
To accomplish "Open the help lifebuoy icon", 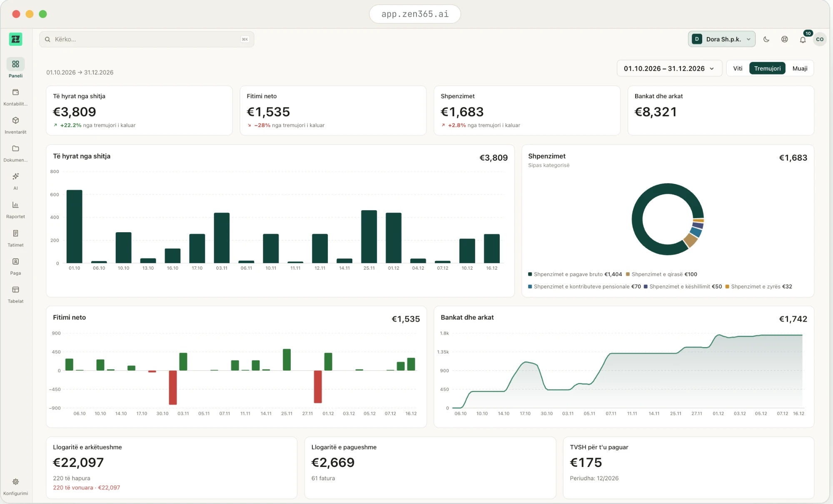I will [785, 39].
